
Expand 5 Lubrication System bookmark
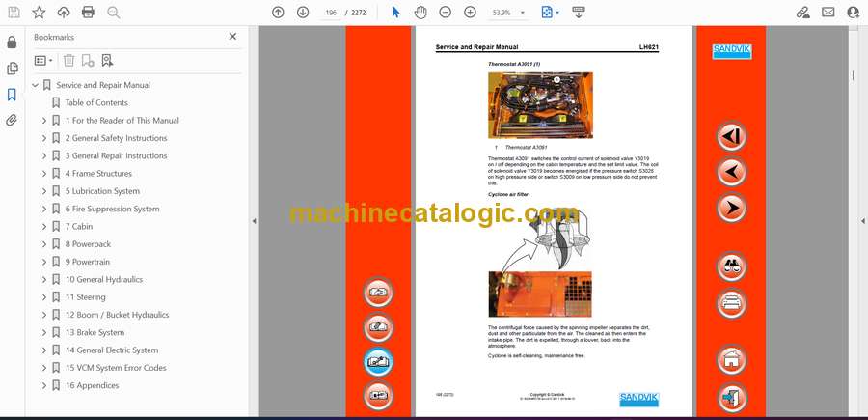[44, 191]
